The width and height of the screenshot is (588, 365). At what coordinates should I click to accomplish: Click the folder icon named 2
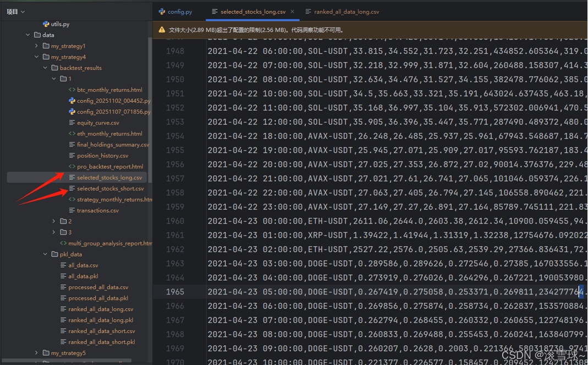click(63, 221)
